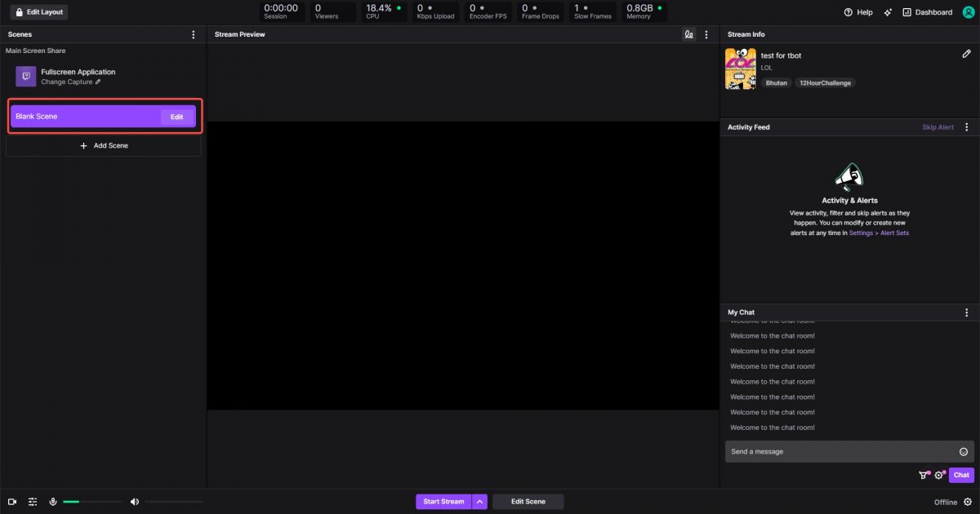Image resolution: width=980 pixels, height=514 pixels.
Task: Click the merch store icon near chat
Action: pyautogui.click(x=923, y=475)
